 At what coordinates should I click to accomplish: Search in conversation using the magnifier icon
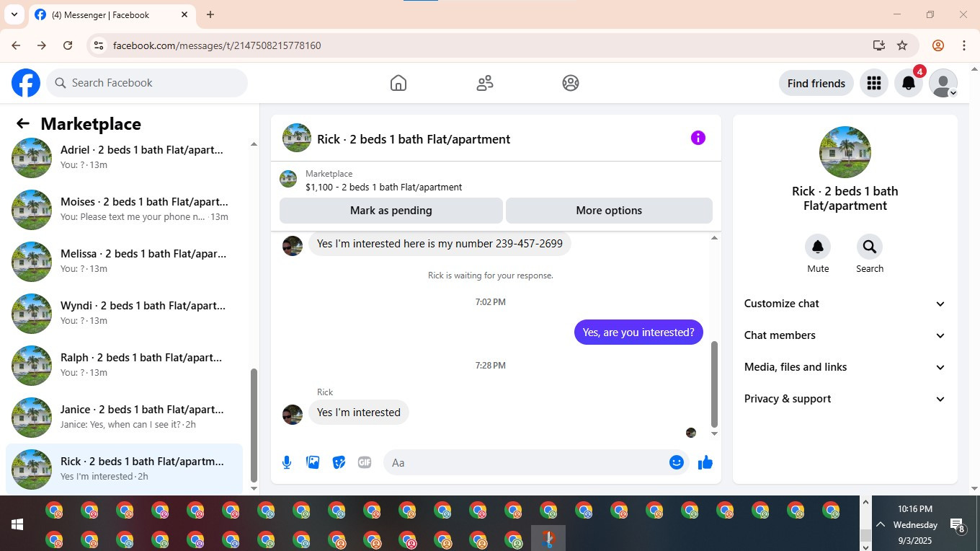[x=870, y=247]
